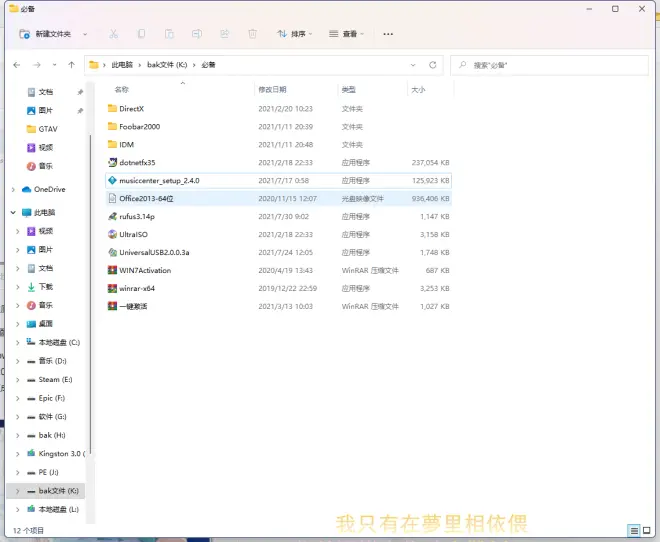The width and height of the screenshot is (660, 542).
Task: Select the DirectX folder
Action: pyautogui.click(x=278, y=109)
